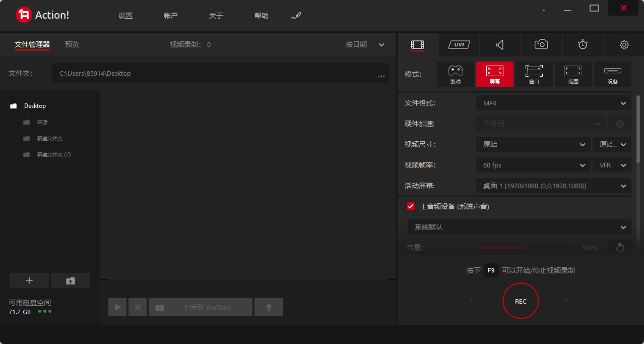The height and width of the screenshot is (344, 644).
Task: Open the audio recording panel icon
Action: (499, 44)
